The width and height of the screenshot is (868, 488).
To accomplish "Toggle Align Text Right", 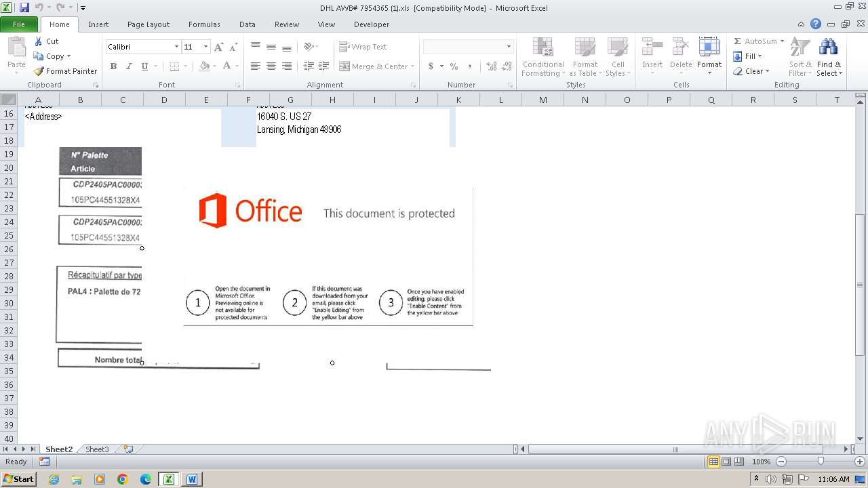I will tap(287, 66).
